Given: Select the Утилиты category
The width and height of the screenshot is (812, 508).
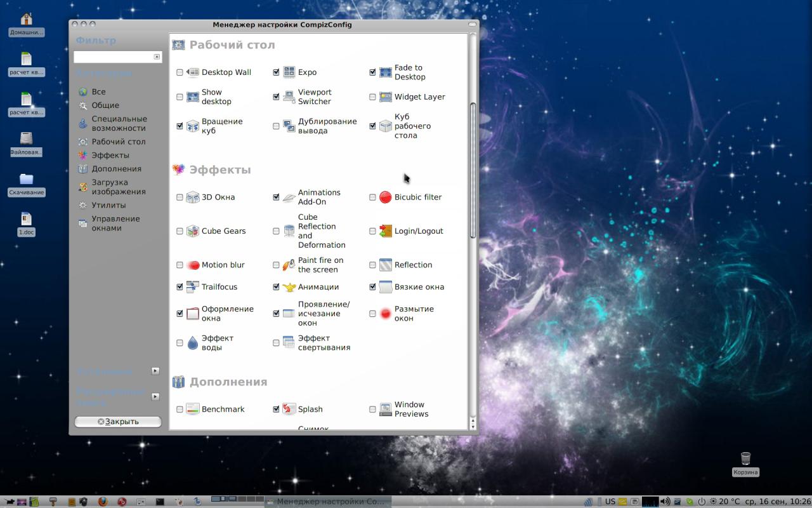Looking at the screenshot, I should pos(101,206).
